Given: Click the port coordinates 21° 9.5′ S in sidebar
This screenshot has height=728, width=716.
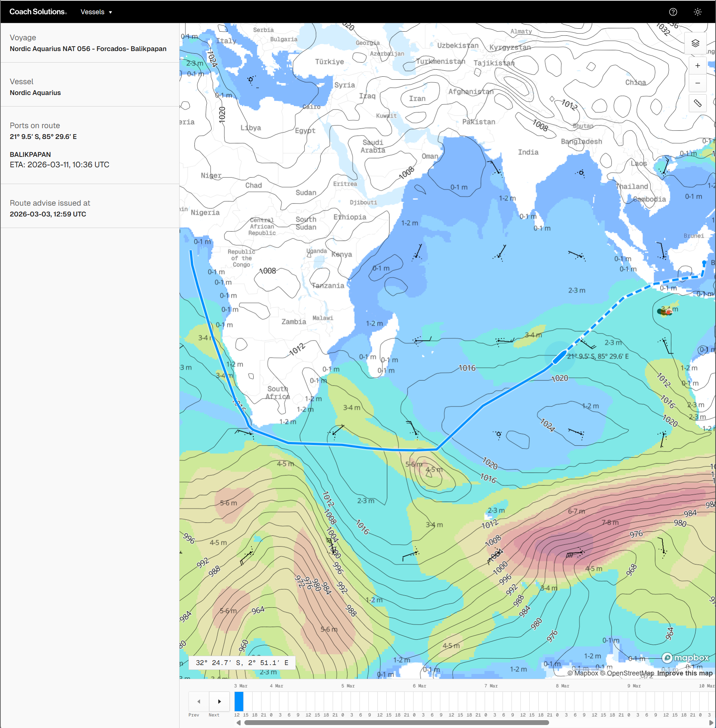Looking at the screenshot, I should 43,137.
